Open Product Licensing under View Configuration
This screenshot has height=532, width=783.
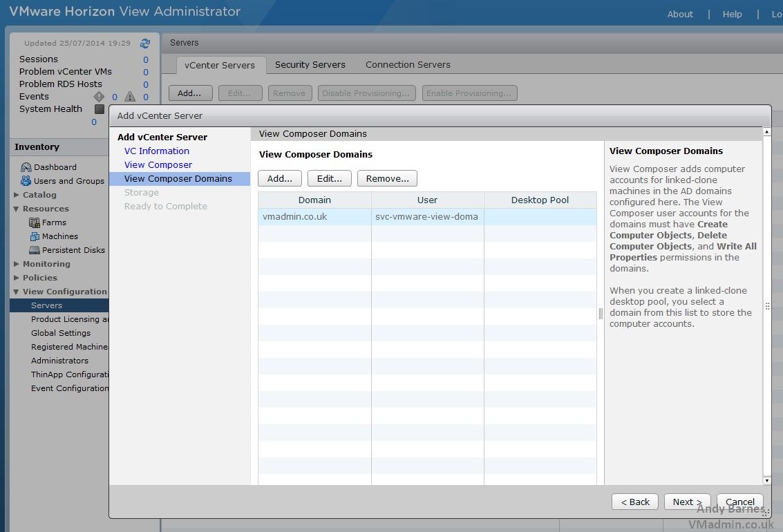coord(69,319)
